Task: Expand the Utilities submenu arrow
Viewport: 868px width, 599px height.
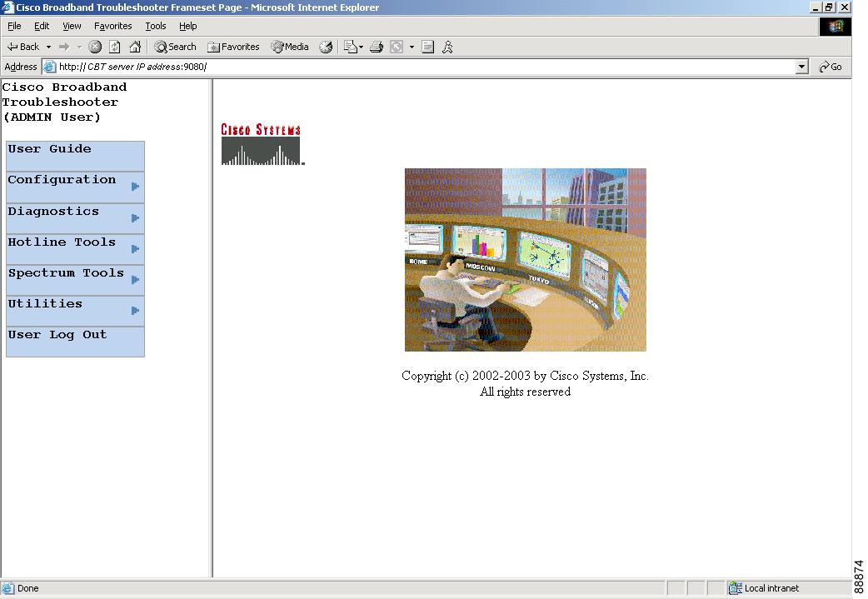Action: [x=135, y=311]
